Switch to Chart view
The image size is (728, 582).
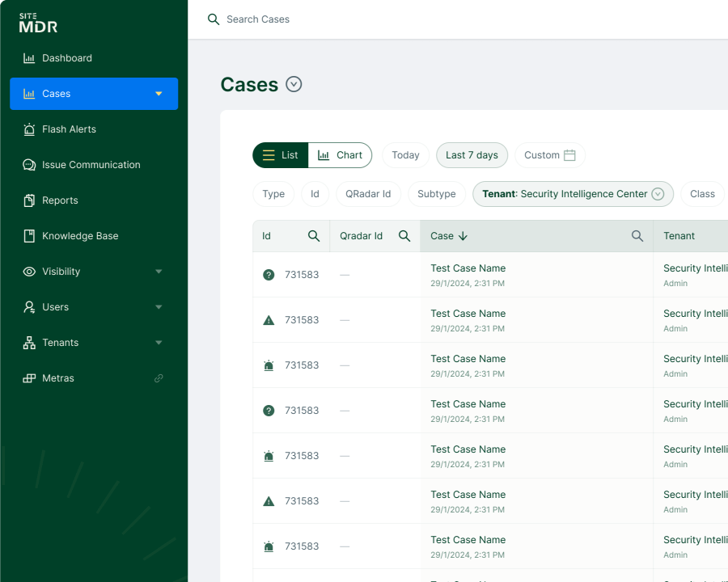pos(340,155)
